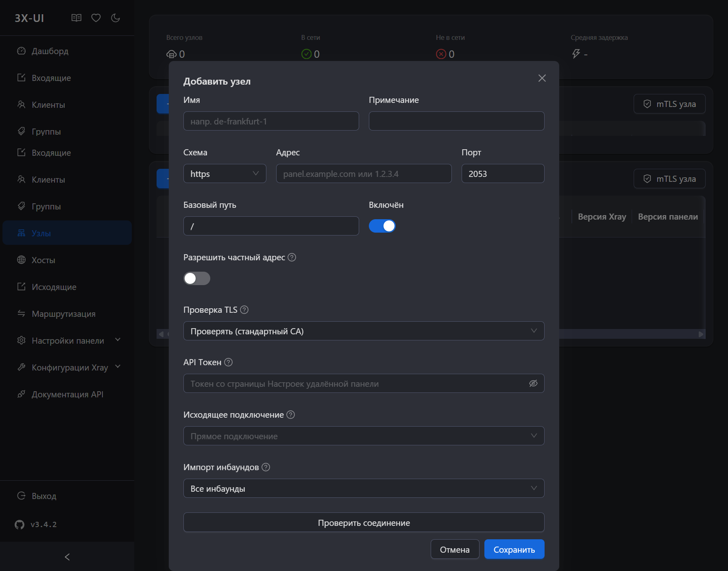Toggle API token visibility eye icon
This screenshot has width=728, height=571.
[x=533, y=384]
